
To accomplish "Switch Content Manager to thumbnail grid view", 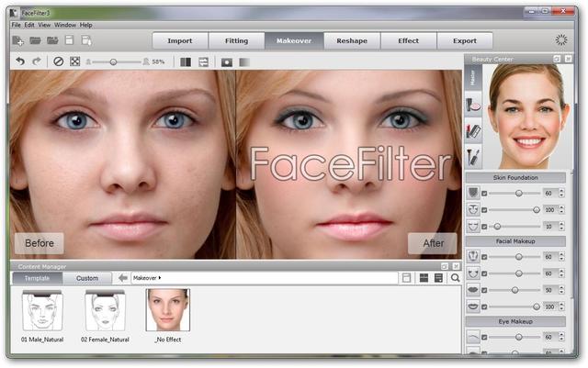I will pyautogui.click(x=424, y=278).
